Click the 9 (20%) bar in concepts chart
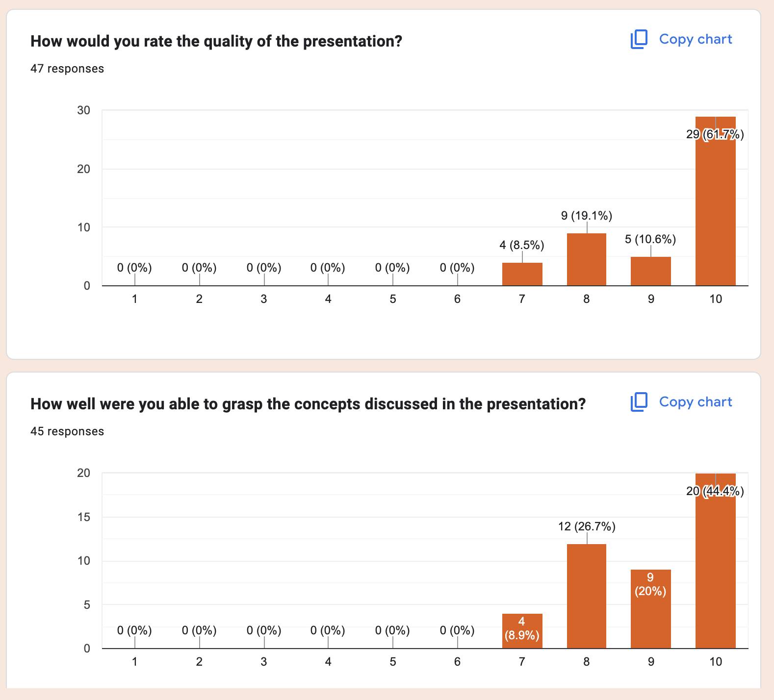This screenshot has height=700, width=774. click(651, 609)
